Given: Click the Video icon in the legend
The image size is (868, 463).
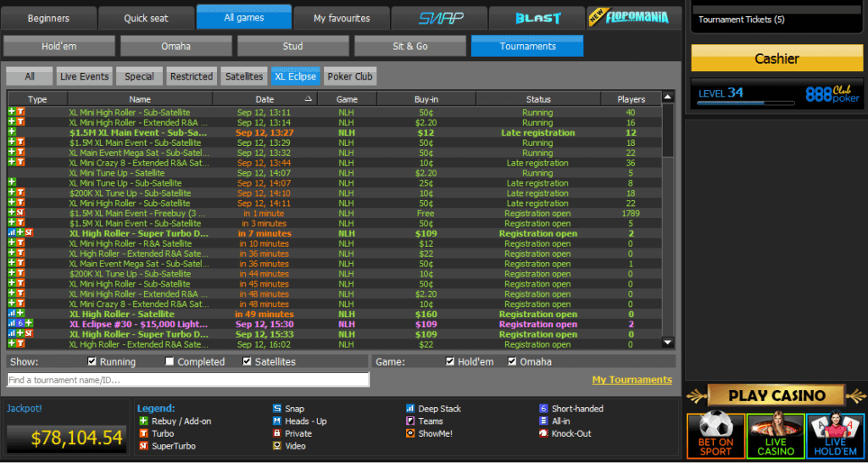Looking at the screenshot, I should (277, 446).
